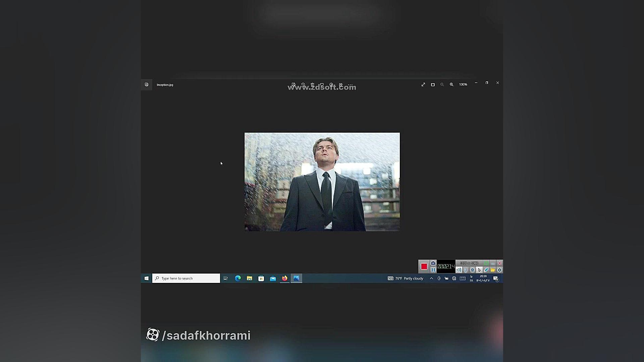The width and height of the screenshot is (644, 362).
Task: Pause the screen recording
Action: coord(433,270)
